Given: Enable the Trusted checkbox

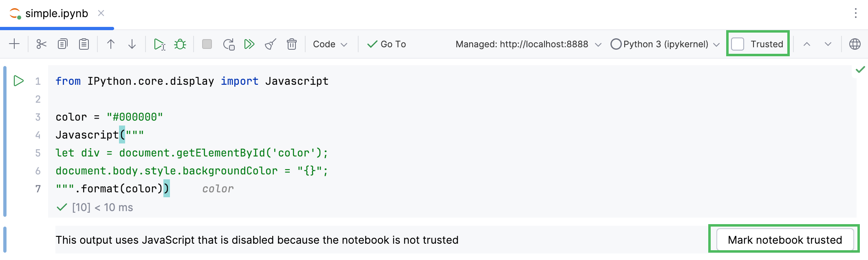Looking at the screenshot, I should (738, 44).
